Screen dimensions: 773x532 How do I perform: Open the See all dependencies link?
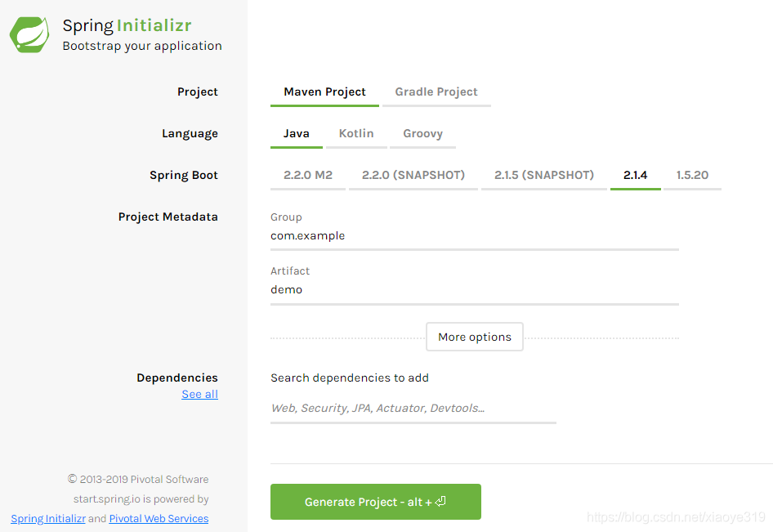click(x=199, y=395)
